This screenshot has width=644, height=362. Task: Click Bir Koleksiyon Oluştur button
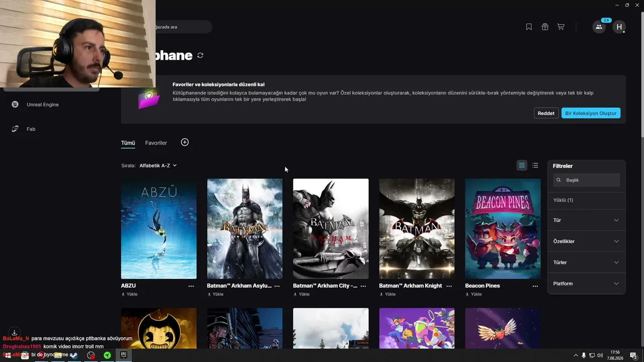pos(591,113)
